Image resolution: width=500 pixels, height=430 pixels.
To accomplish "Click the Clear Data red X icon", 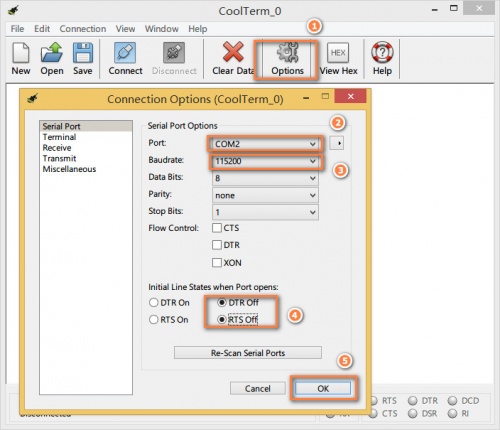I will (x=233, y=52).
